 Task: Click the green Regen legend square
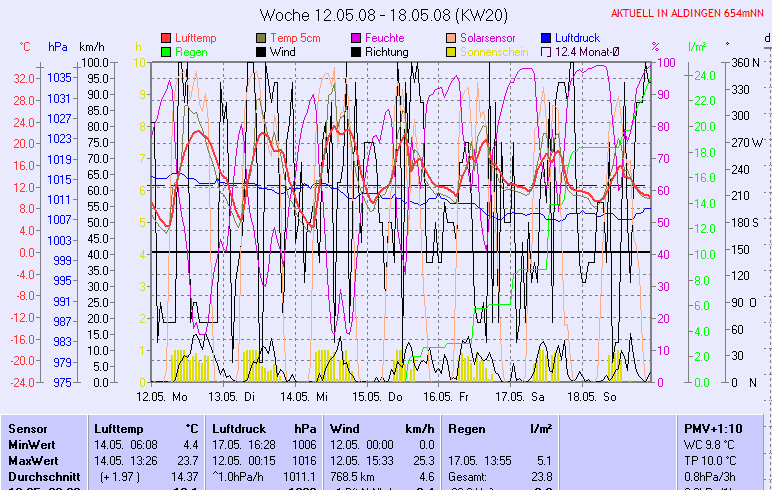(166, 51)
